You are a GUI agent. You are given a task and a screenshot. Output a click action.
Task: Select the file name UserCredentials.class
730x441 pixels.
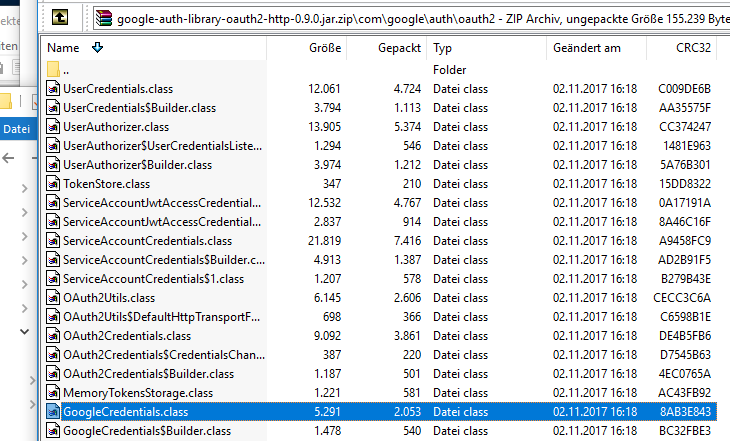pos(118,89)
